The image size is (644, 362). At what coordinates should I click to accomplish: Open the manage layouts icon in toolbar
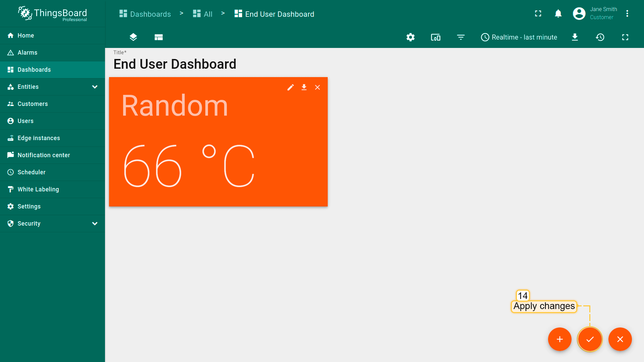(159, 37)
